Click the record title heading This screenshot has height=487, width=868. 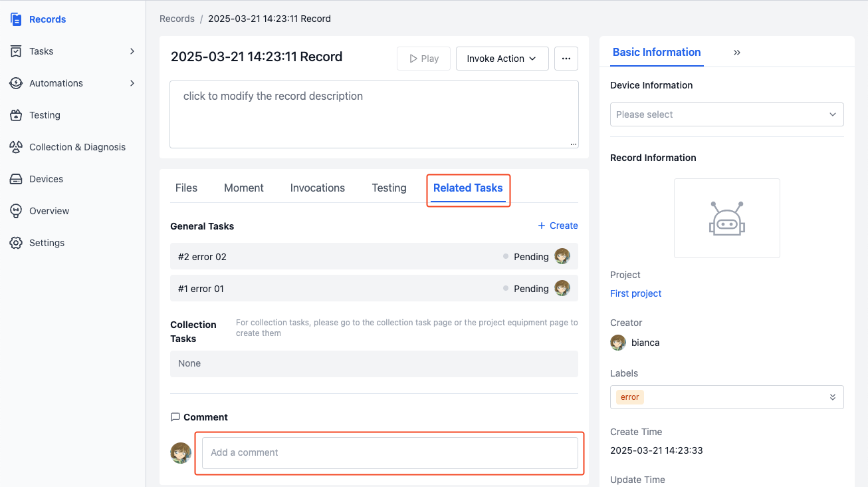257,57
